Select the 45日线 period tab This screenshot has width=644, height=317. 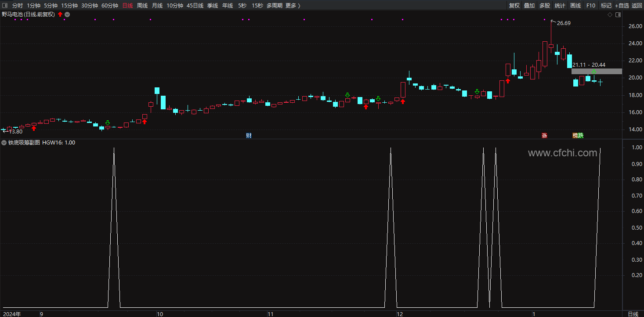pos(195,6)
